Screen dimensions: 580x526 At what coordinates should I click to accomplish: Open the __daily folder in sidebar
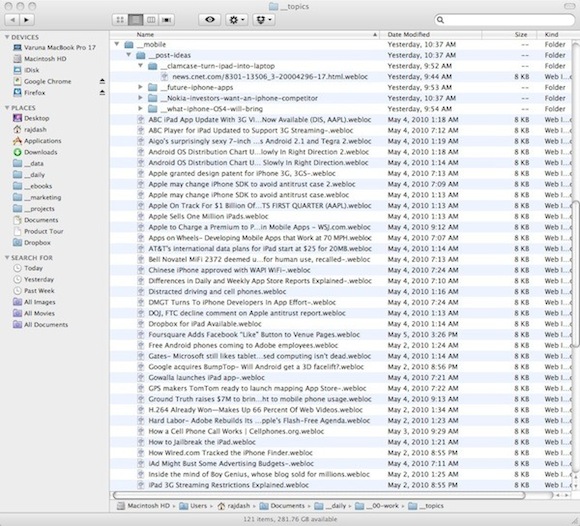tap(29, 175)
